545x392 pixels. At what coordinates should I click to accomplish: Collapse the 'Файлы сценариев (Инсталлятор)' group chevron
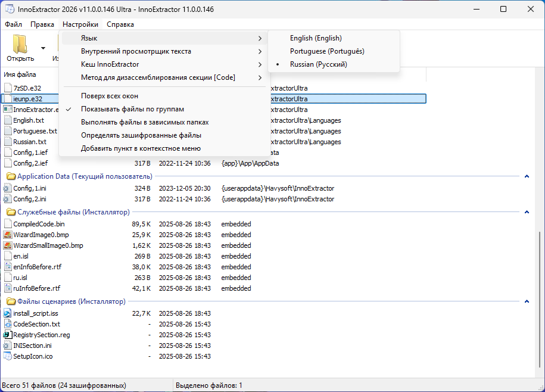527,301
